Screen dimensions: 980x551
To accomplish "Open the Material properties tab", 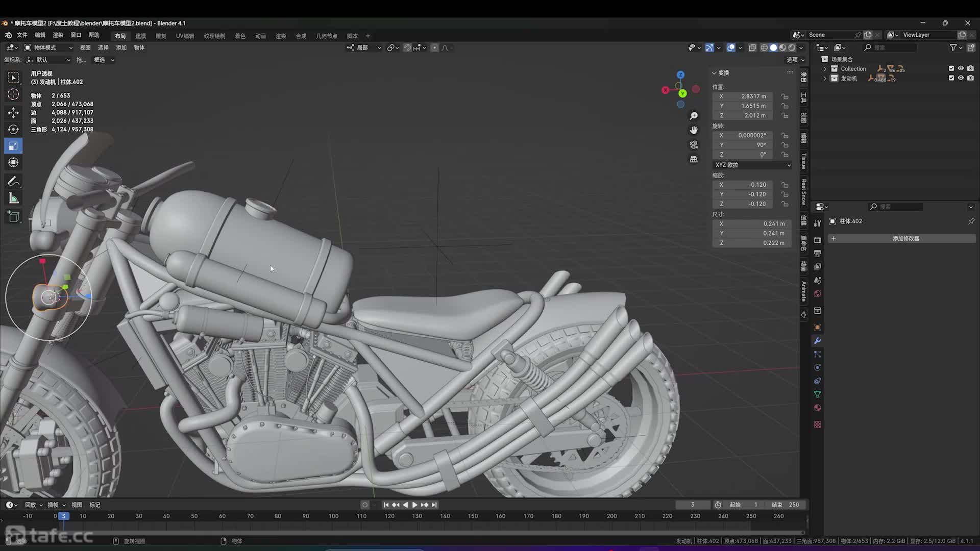I will [817, 408].
